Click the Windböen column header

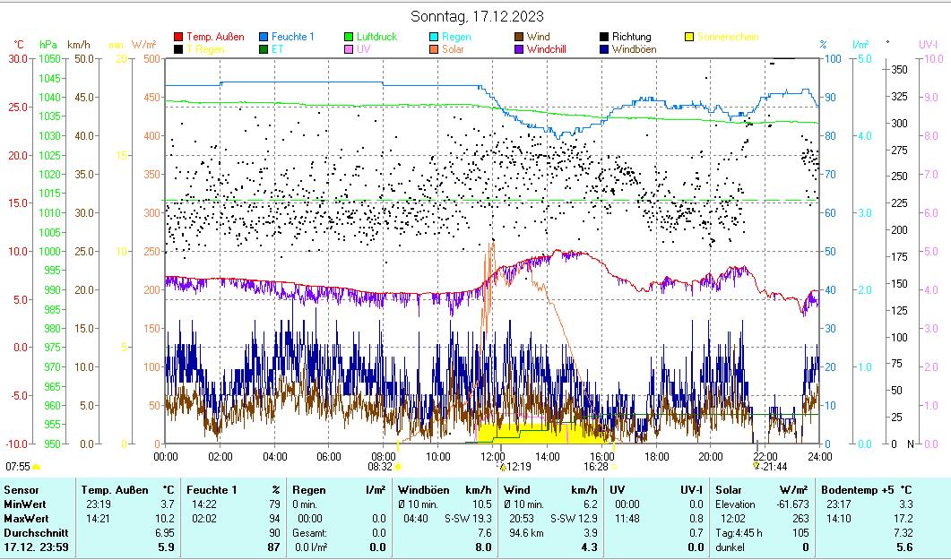(423, 490)
